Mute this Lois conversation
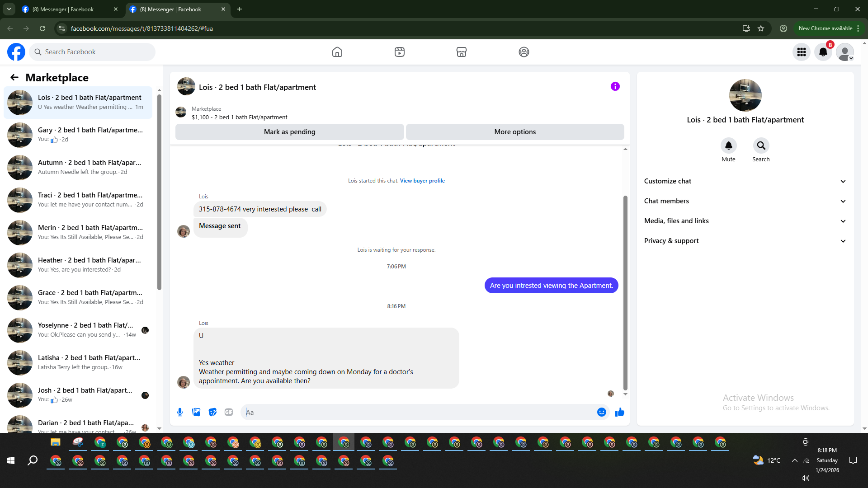 tap(728, 145)
